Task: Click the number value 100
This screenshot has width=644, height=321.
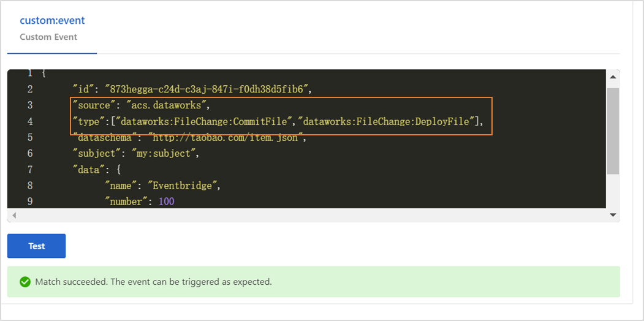Action: (x=166, y=201)
